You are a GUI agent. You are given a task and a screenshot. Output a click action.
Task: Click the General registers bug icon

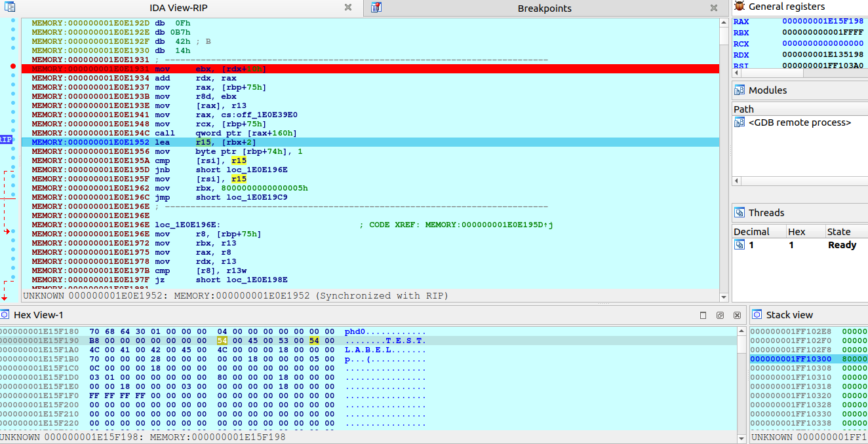[x=740, y=7]
